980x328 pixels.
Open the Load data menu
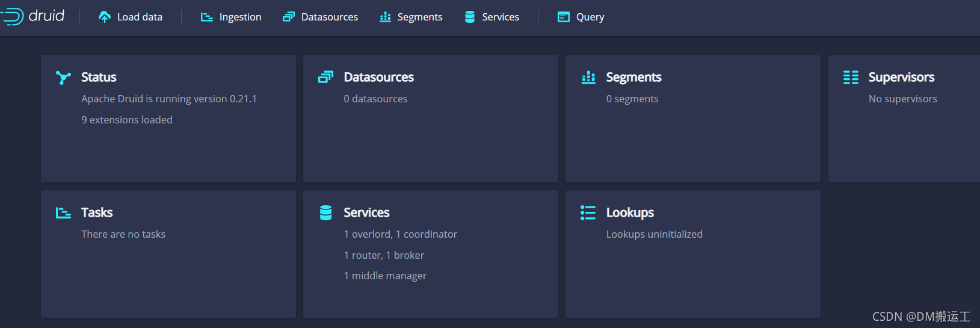131,17
